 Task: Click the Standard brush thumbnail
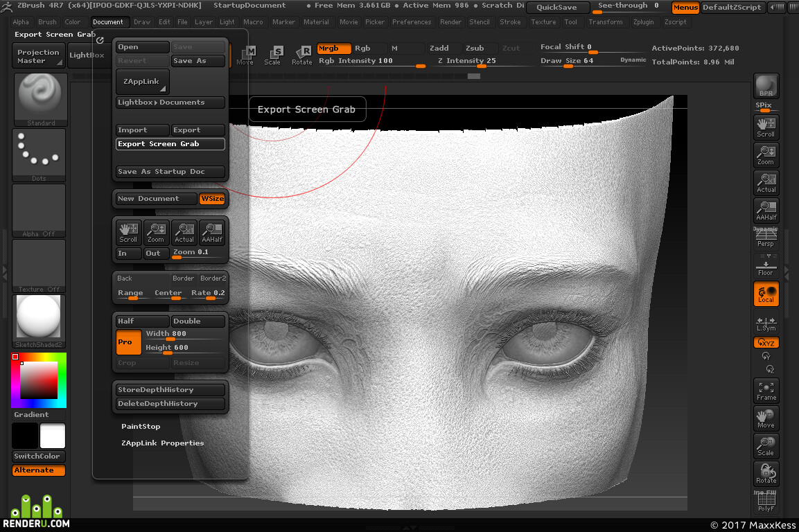pyautogui.click(x=40, y=100)
